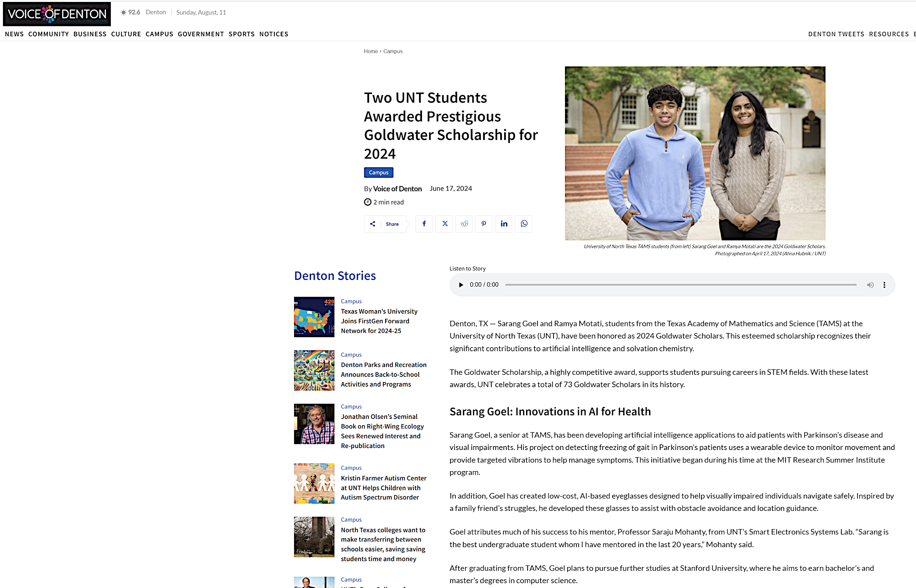Open the CAMPUS navigation menu
Image resolution: width=916 pixels, height=588 pixels.
[x=159, y=34]
